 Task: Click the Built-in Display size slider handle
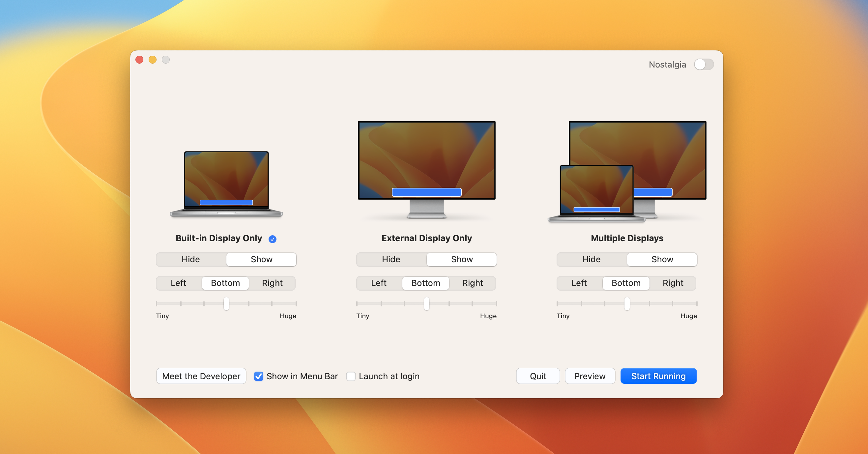pyautogui.click(x=226, y=303)
